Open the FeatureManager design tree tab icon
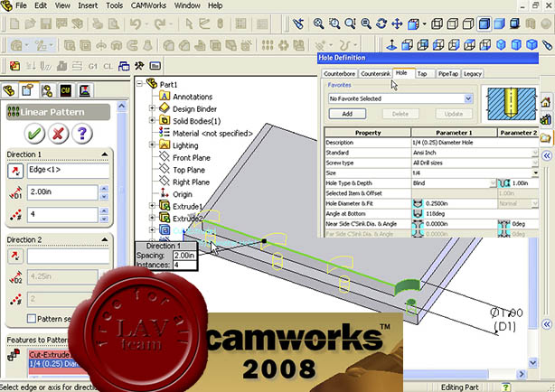Viewport: 555px width, 392px height. pos(9,90)
